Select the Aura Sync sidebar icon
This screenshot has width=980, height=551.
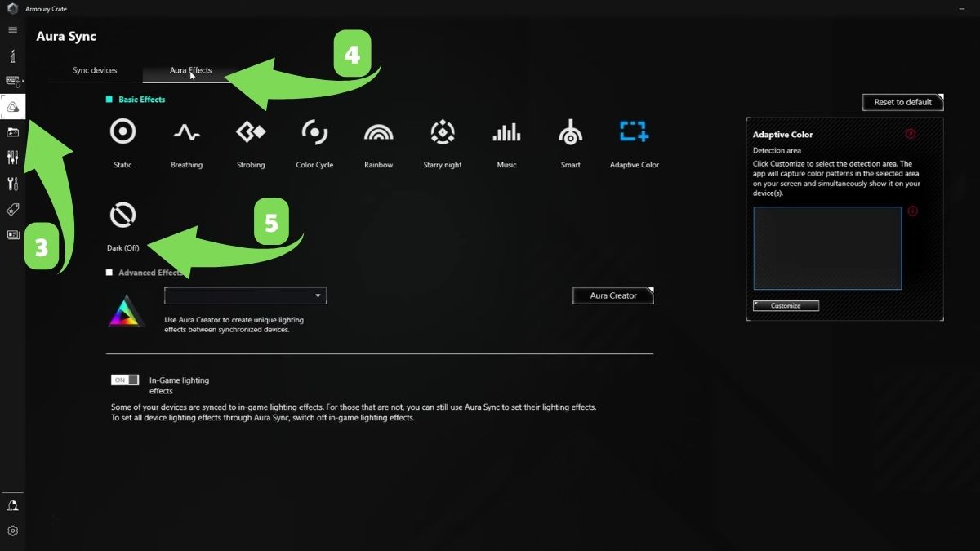click(13, 107)
